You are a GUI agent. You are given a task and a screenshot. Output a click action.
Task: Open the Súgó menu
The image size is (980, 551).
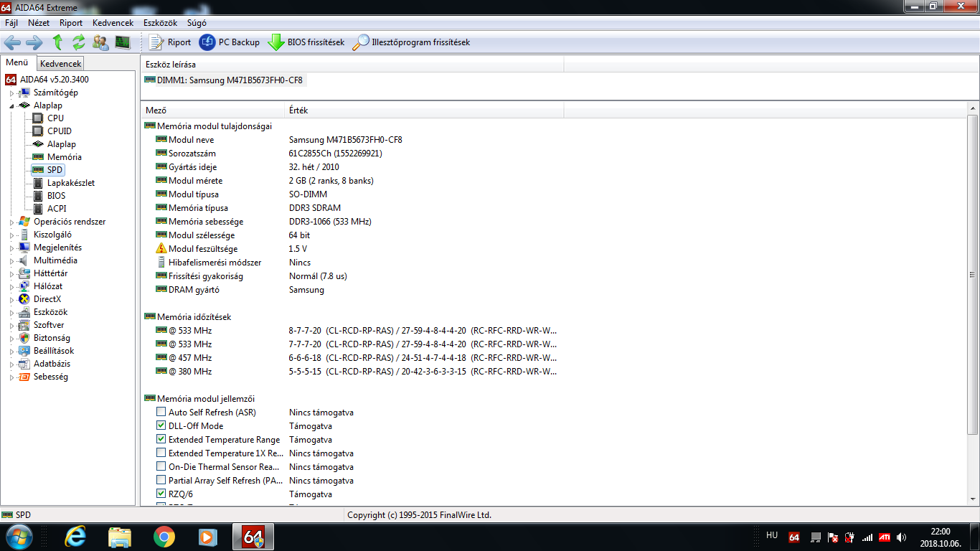click(x=197, y=23)
